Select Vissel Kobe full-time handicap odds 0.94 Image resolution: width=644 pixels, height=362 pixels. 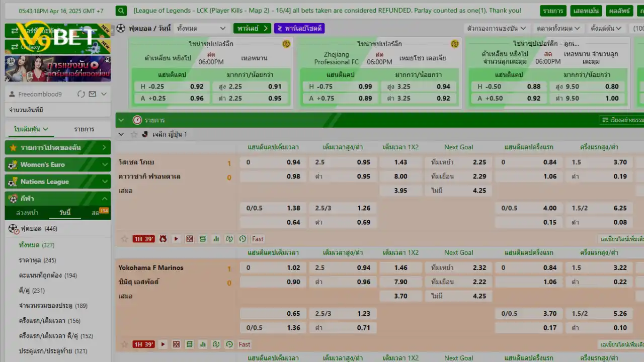[x=274, y=162]
